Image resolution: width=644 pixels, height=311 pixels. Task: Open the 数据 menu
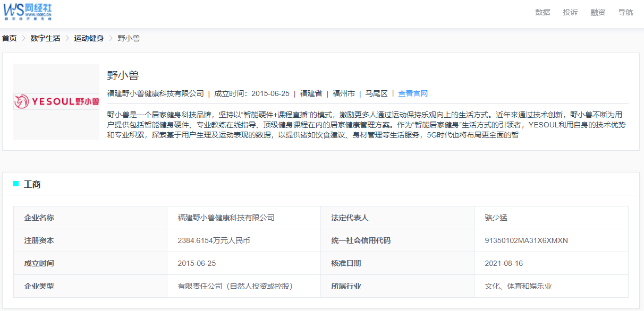click(x=543, y=12)
